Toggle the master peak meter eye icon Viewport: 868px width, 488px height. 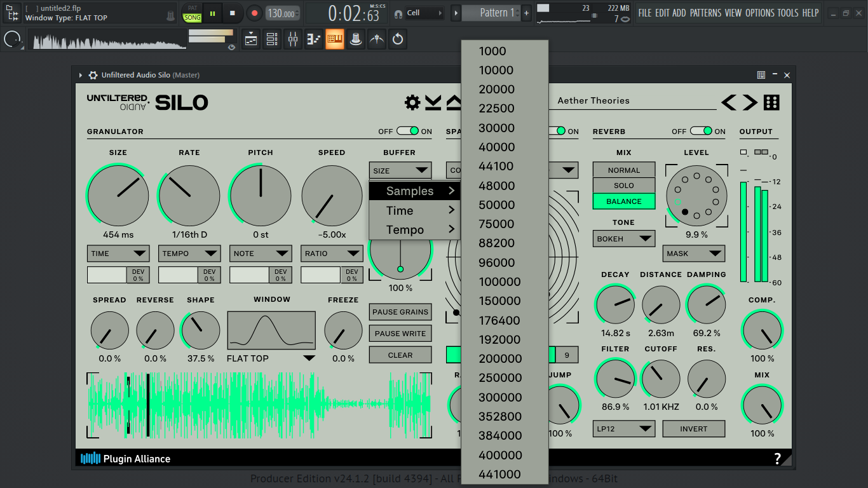pos(231,47)
